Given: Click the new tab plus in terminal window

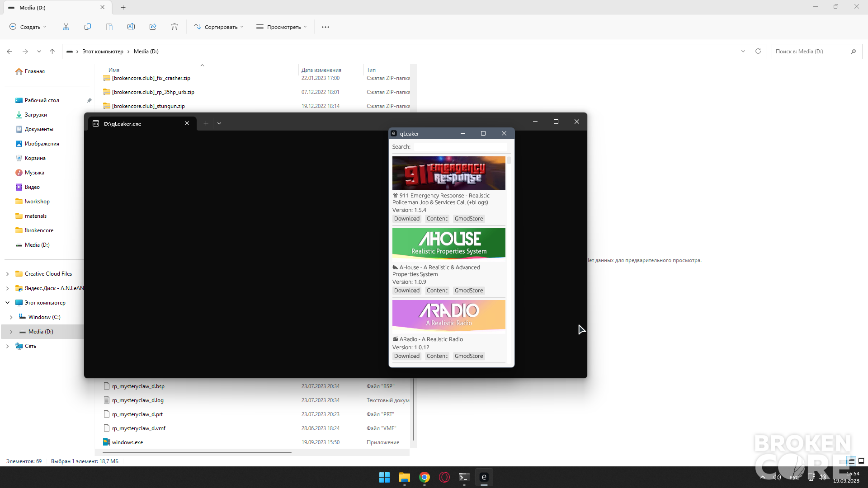Looking at the screenshot, I should pos(206,123).
